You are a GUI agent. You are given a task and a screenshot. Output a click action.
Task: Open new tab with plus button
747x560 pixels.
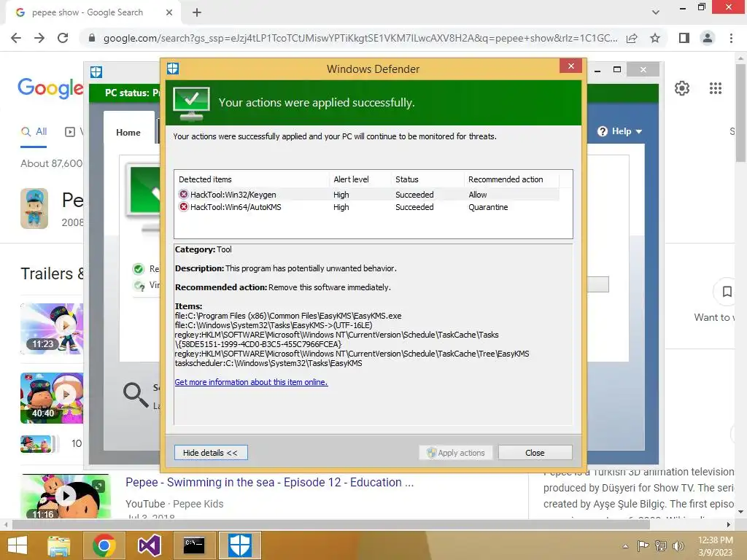pyautogui.click(x=197, y=12)
